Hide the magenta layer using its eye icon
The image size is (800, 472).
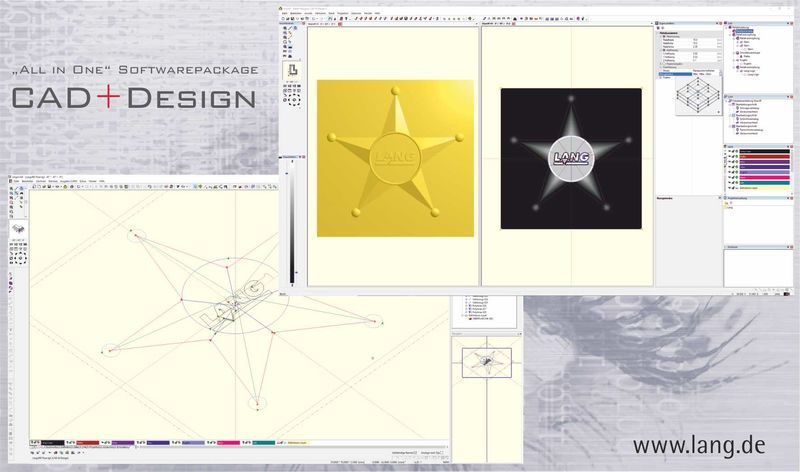[x=730, y=177]
